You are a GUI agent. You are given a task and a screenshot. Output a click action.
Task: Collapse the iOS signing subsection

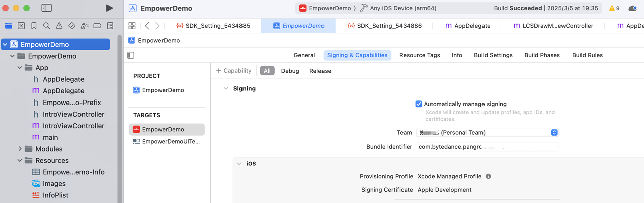click(x=239, y=164)
